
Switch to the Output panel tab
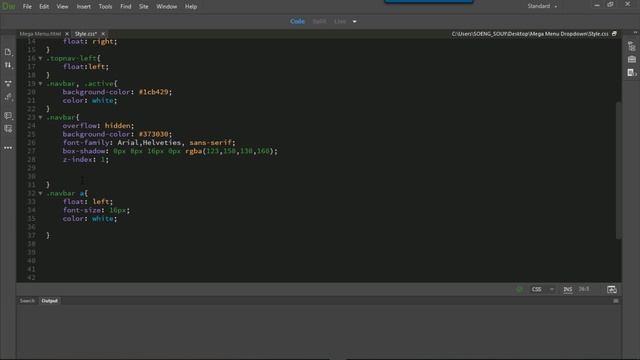(x=50, y=301)
